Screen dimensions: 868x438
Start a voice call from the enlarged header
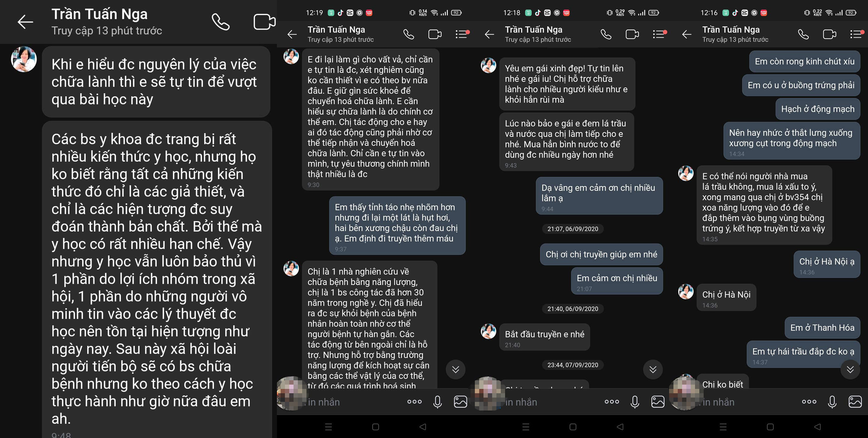[220, 22]
